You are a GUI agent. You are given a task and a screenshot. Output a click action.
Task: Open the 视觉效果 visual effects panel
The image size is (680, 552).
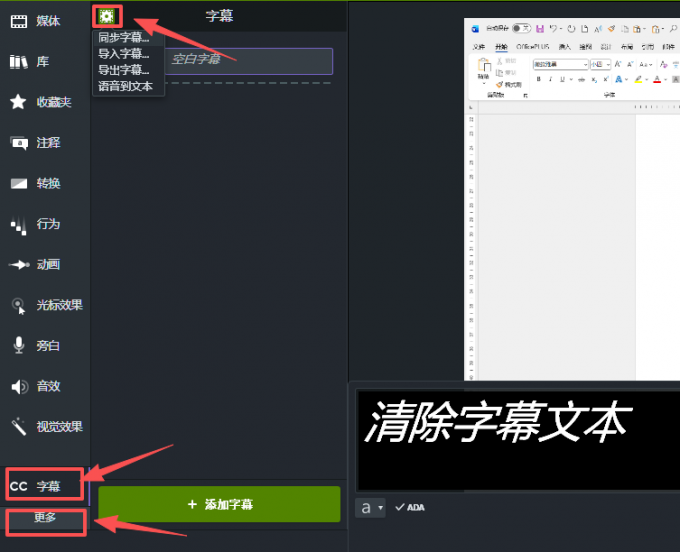(x=47, y=427)
